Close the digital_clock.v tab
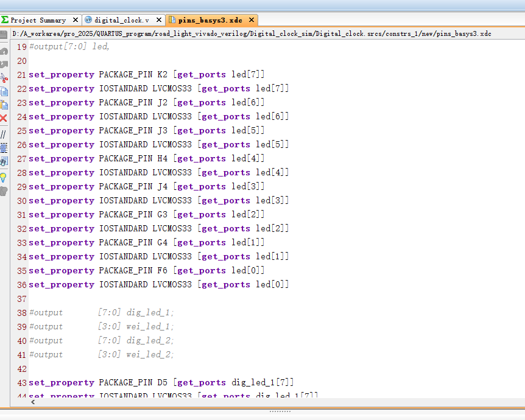Screen dimensions: 525x420 pos(159,20)
